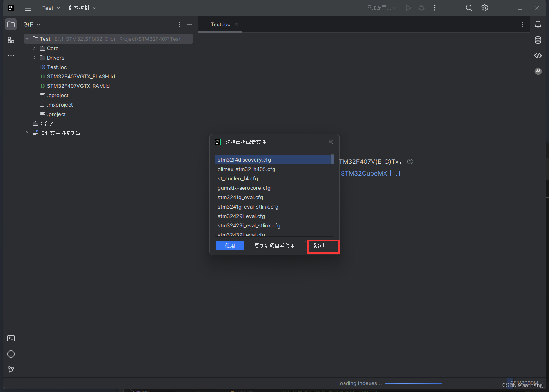Click the Debug bug icon

422,8
